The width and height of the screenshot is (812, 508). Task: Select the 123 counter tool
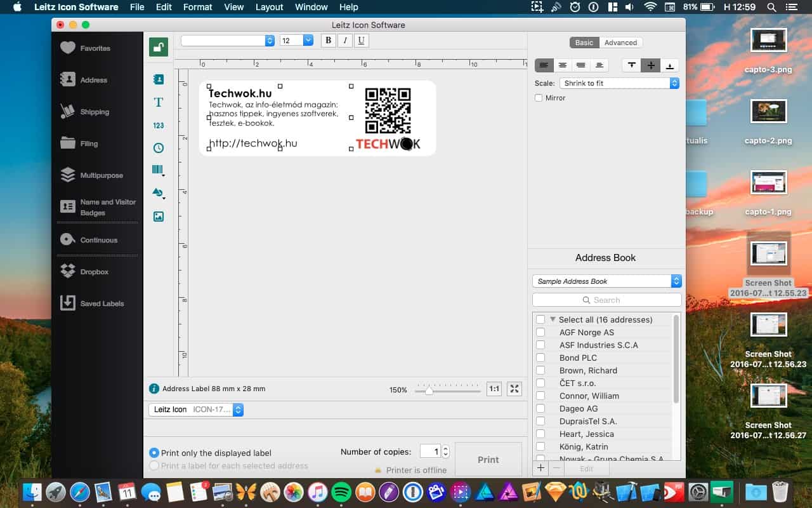click(159, 126)
